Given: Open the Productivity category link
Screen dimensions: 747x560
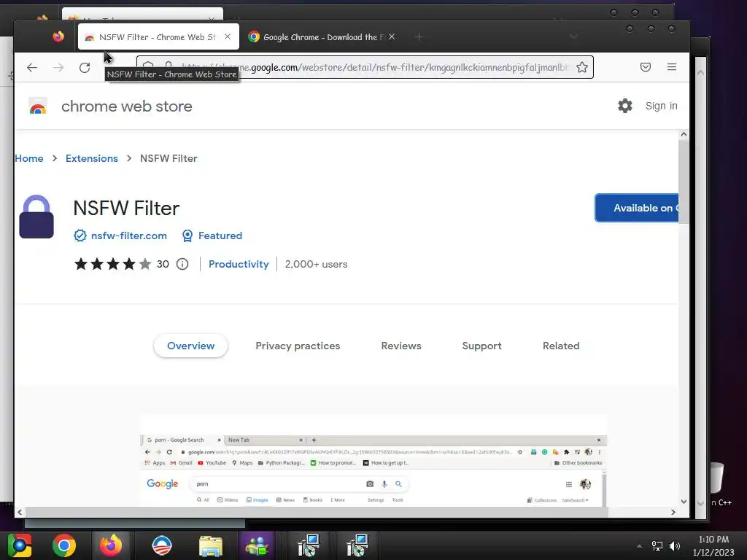Looking at the screenshot, I should pyautogui.click(x=239, y=264).
